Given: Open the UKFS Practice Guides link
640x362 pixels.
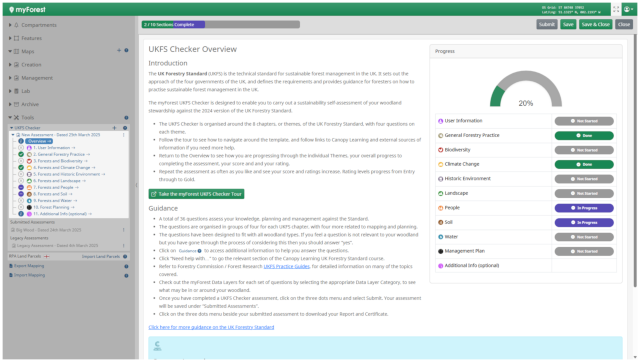Looking at the screenshot, I should tap(287, 267).
